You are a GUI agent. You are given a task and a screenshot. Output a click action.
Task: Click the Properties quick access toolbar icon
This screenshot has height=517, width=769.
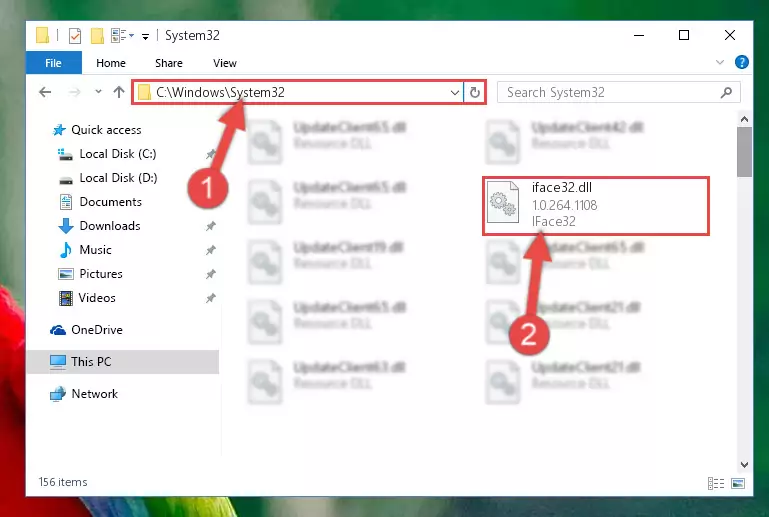tap(75, 36)
